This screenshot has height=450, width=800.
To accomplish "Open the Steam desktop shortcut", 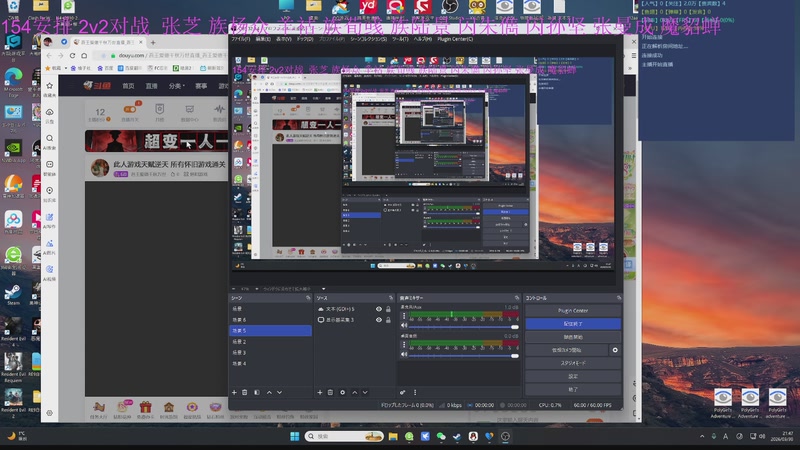I will [13, 292].
